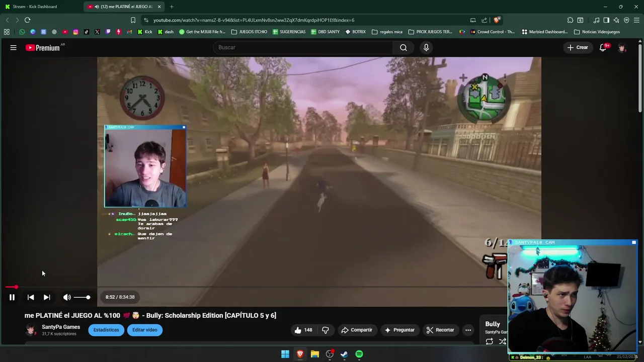This screenshot has height=362, width=644.
Task: Open Estadísticas for this video
Action: pyautogui.click(x=106, y=330)
